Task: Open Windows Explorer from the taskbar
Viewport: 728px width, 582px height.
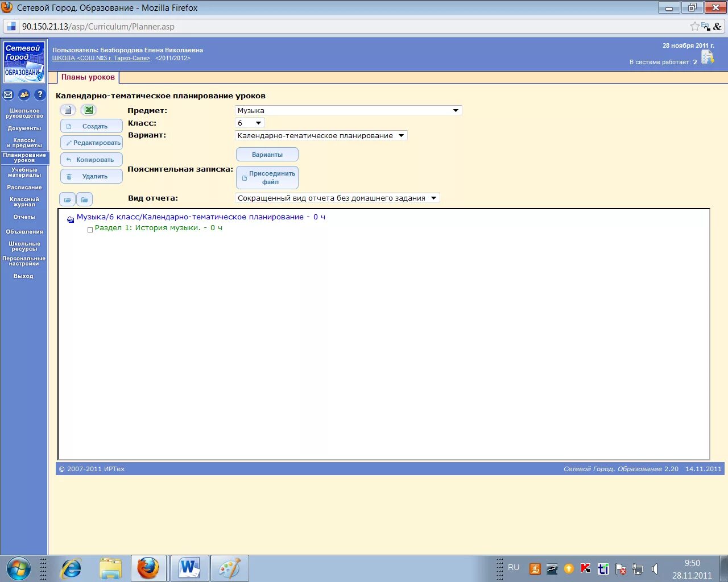Action: [x=110, y=568]
